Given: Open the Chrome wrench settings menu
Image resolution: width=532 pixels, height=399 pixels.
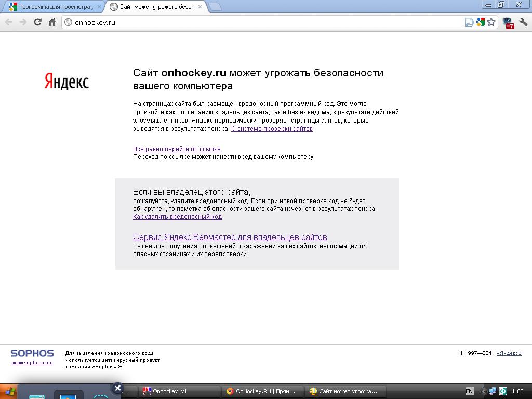Looking at the screenshot, I should click(523, 22).
